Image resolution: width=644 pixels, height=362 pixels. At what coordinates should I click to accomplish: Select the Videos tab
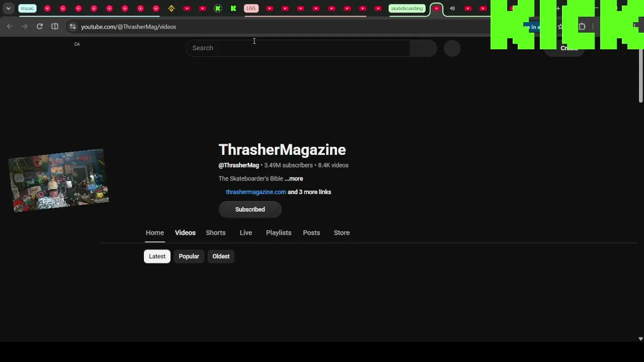pos(185,233)
